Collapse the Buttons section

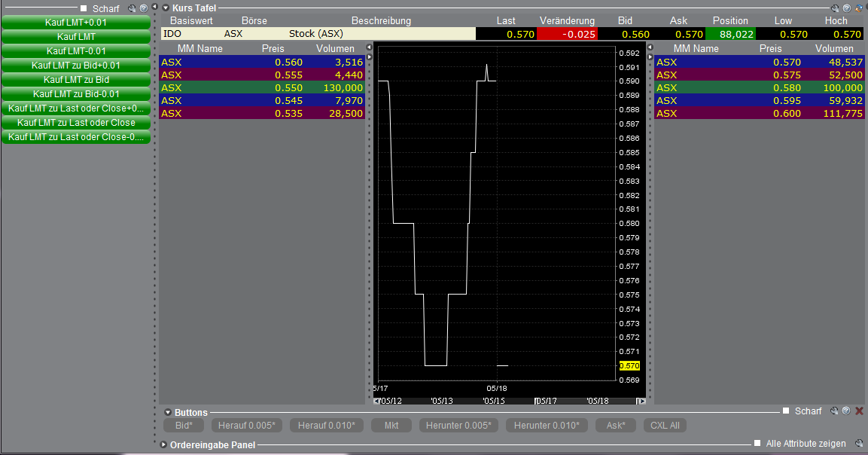pyautogui.click(x=168, y=412)
